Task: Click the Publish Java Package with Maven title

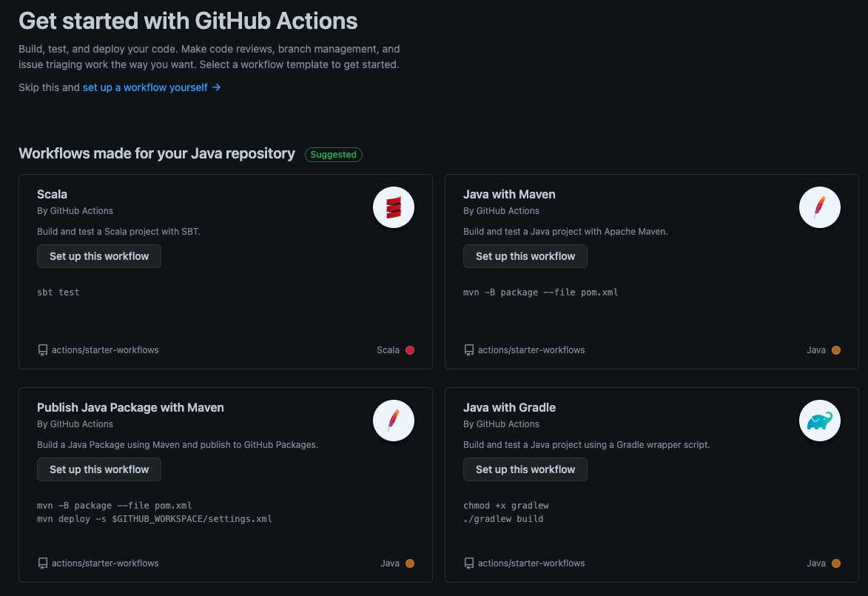Action: [x=131, y=408]
